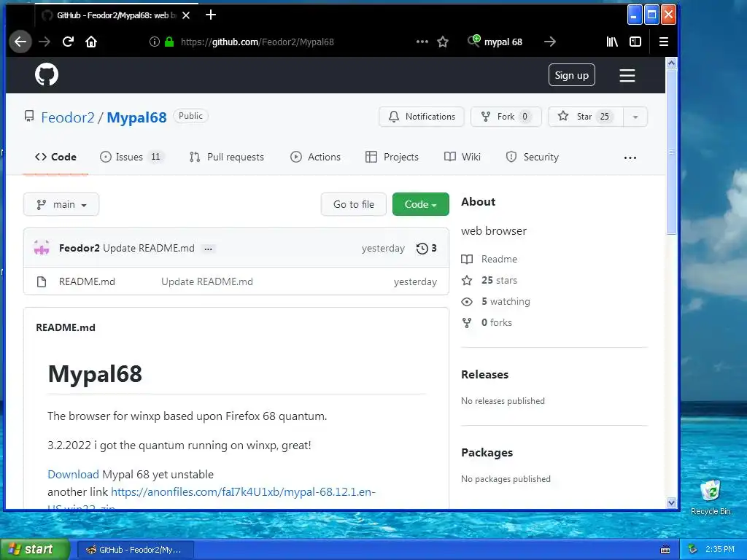Click the green padlock connection icon
Viewport: 747px width, 560px height.
click(169, 42)
